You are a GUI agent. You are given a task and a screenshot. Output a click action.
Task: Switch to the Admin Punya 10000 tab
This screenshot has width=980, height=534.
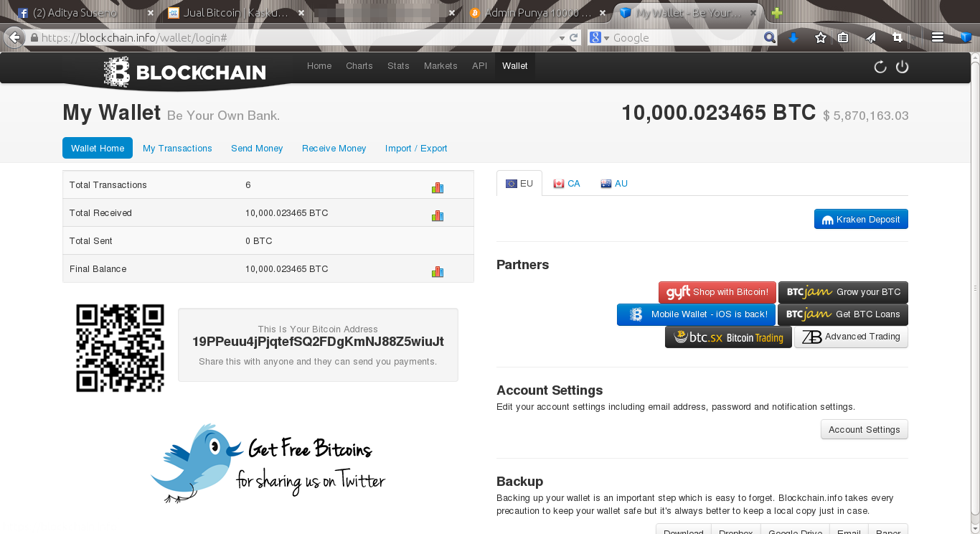[538, 13]
